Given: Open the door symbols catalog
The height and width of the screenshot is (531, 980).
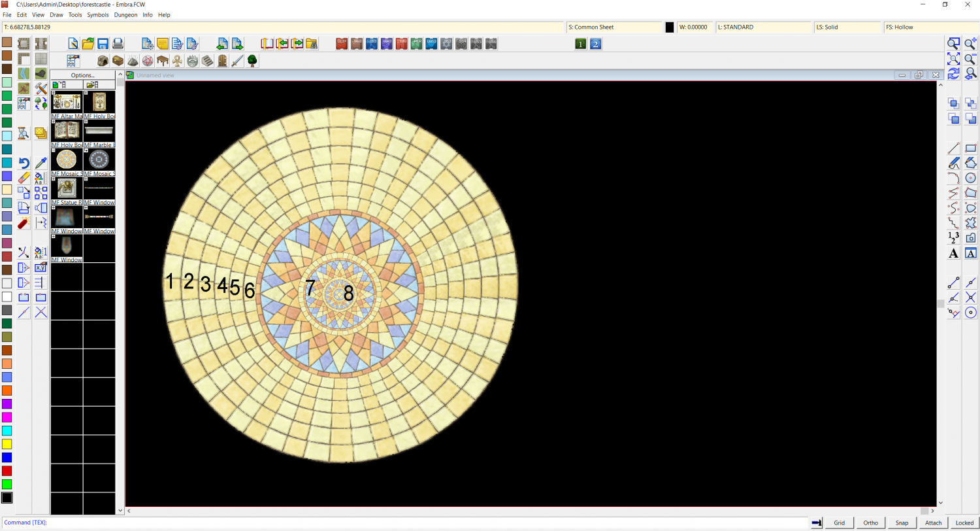Looking at the screenshot, I should coord(222,61).
